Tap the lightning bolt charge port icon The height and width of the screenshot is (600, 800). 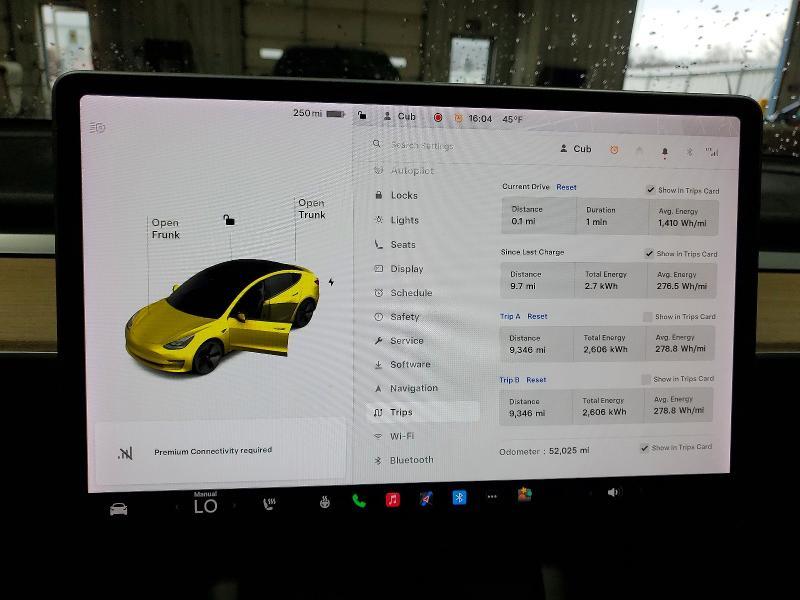coord(332,283)
